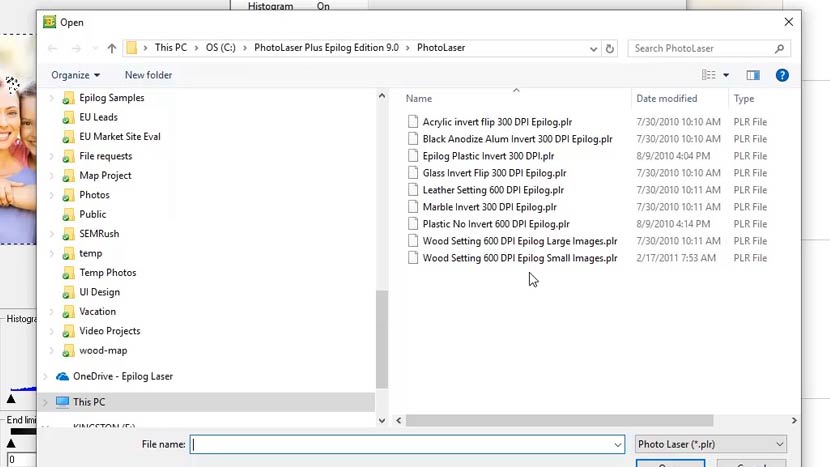Viewport: 830px width, 467px height.
Task: Select the OneDrive - Epilog Laser cloud icon
Action: coord(63,377)
